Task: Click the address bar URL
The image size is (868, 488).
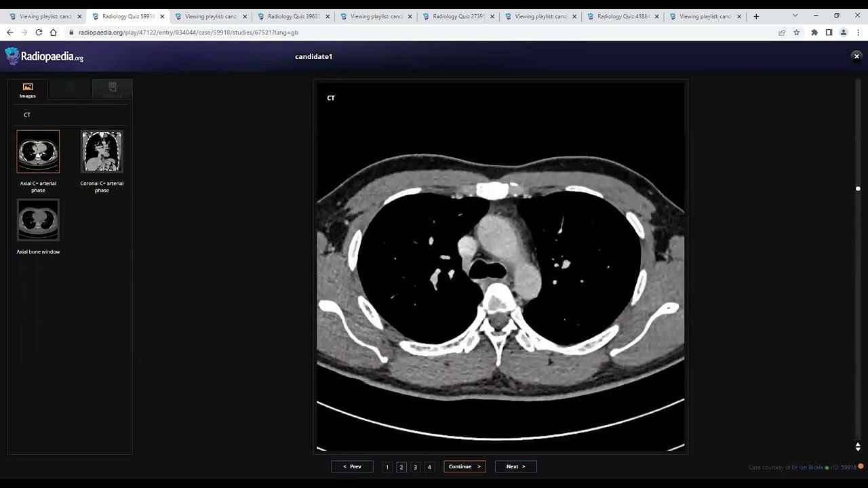Action: coord(189,33)
